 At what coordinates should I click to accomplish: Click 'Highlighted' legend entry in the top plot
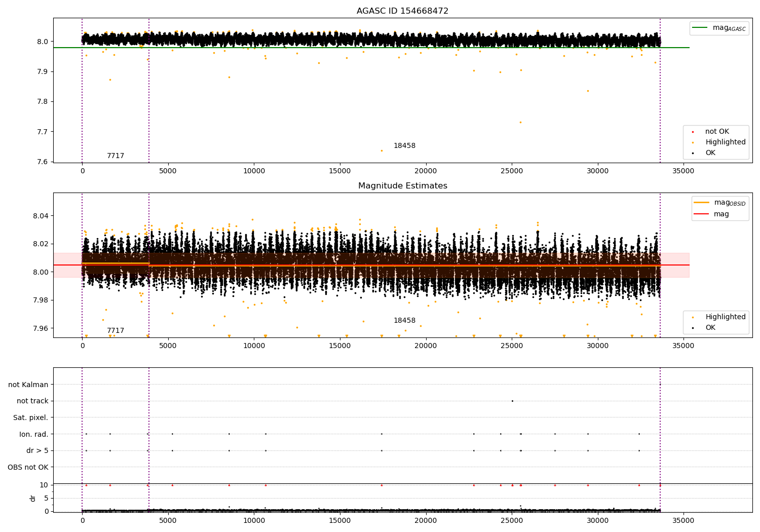(x=725, y=142)
